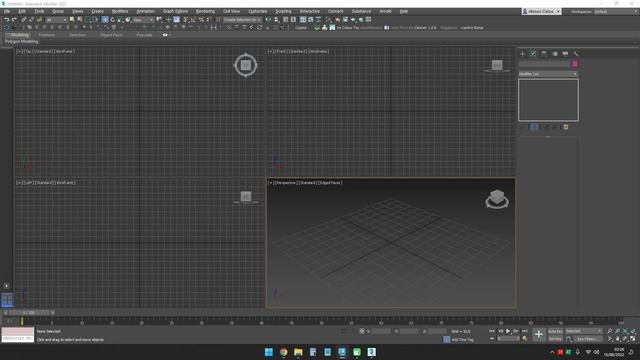Open the Utilities tab in command panel

(x=576, y=53)
